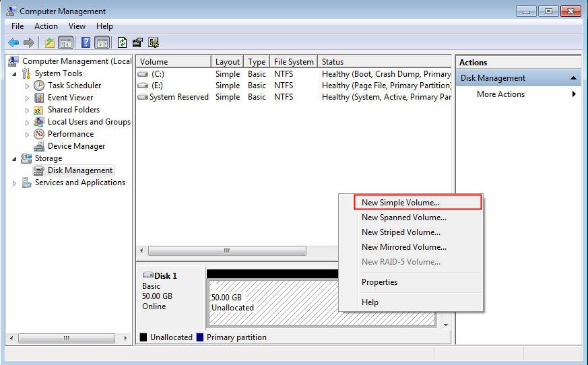Click the Up one level folder icon
The image size is (588, 365).
pos(49,43)
